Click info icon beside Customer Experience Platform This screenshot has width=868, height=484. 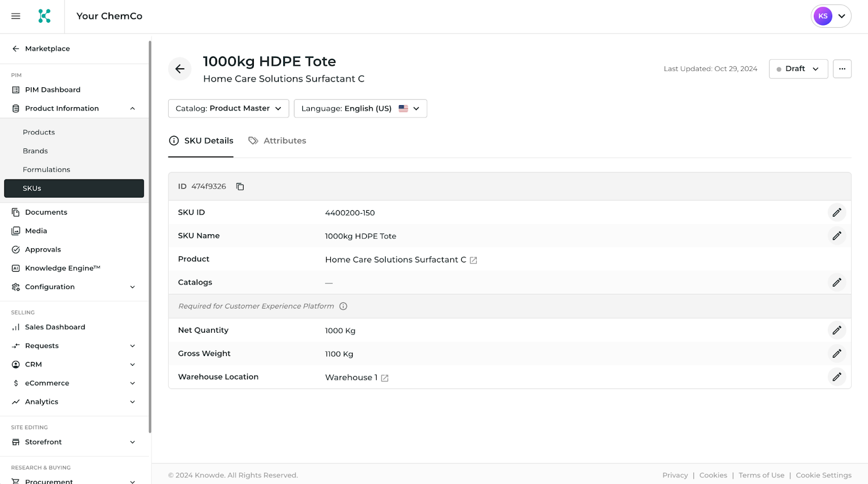coord(343,306)
